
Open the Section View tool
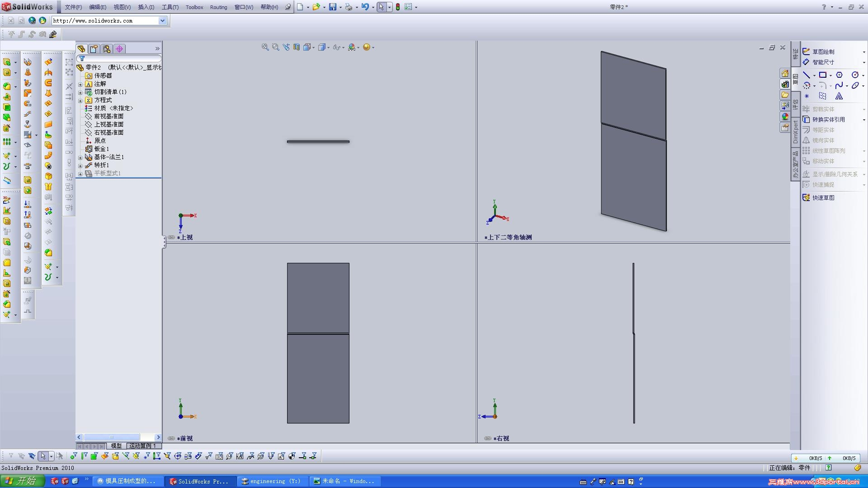click(297, 47)
